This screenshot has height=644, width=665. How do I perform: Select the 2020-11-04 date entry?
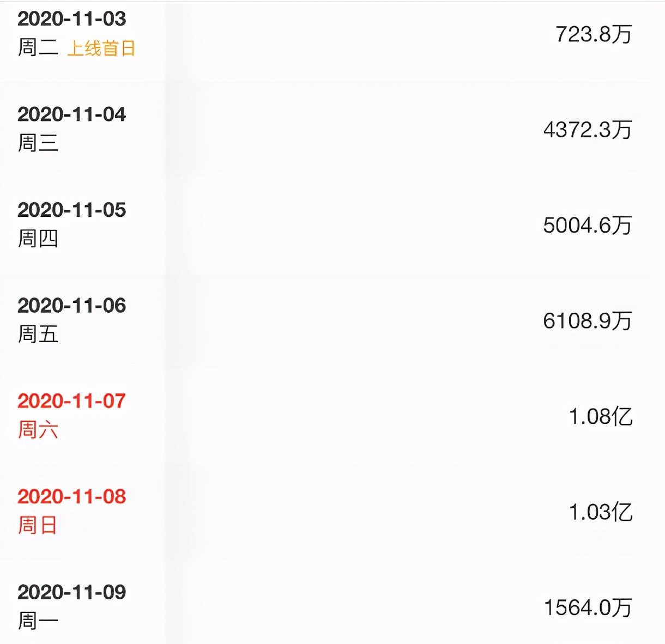(71, 114)
